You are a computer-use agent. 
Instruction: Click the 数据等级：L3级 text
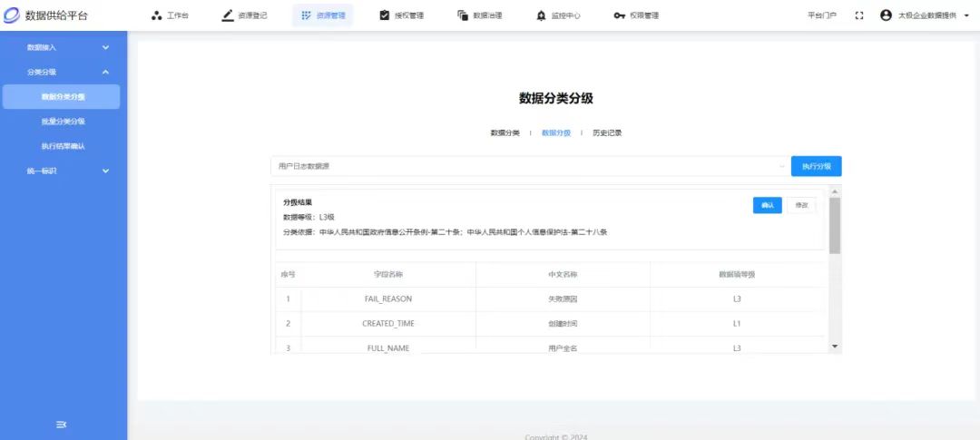point(309,217)
